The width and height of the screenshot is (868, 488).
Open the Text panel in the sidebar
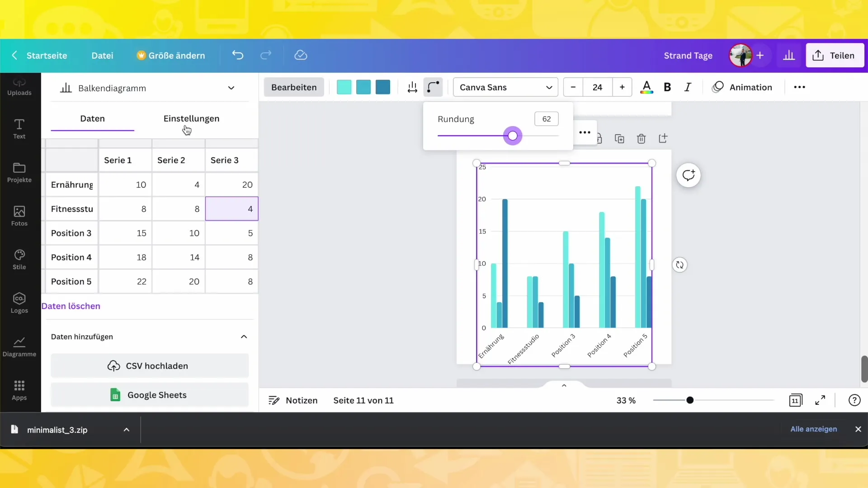coord(19,129)
